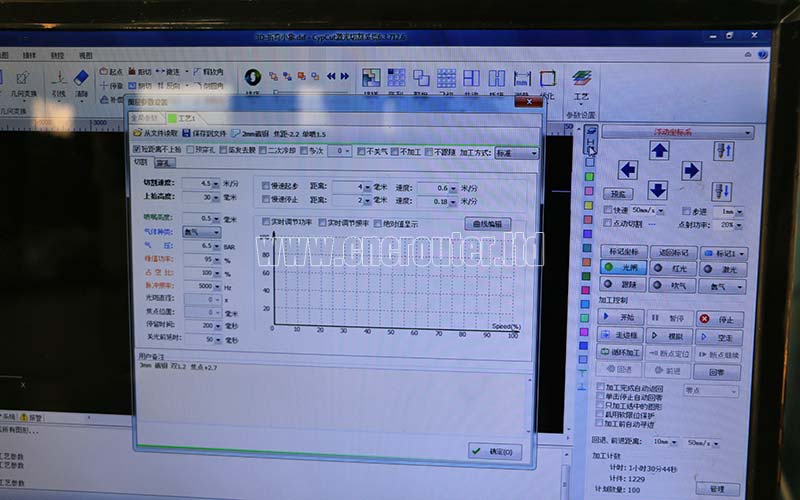The height and width of the screenshot is (500, 800).
Task: Open the 数控 CNC ribbon menu
Action: (x=57, y=56)
